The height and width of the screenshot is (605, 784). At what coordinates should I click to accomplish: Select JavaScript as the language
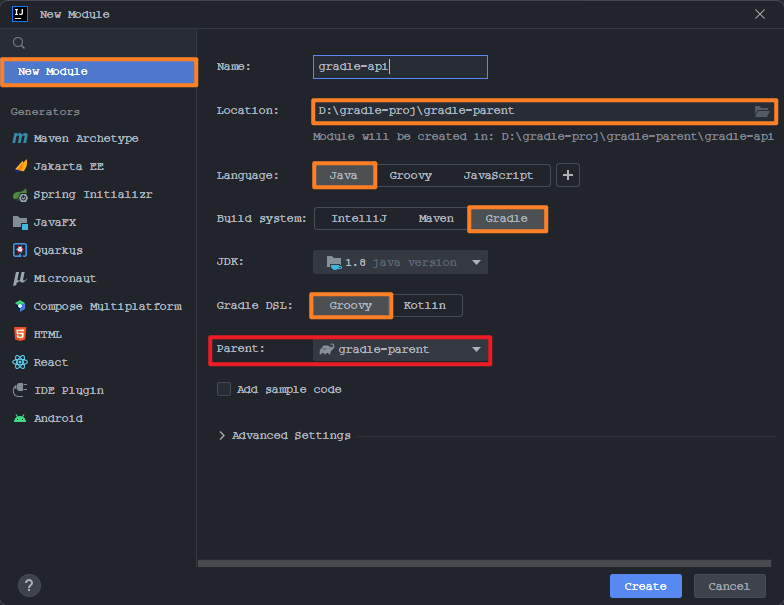tap(498, 176)
